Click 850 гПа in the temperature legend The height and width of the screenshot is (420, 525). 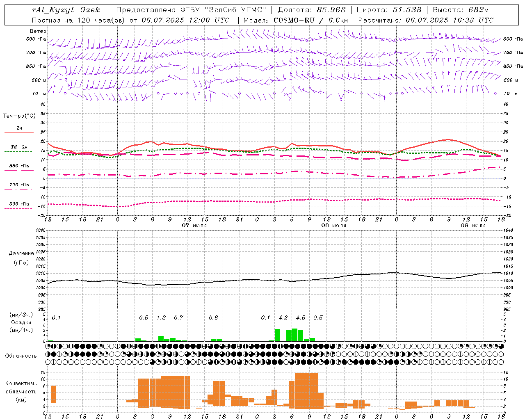[19, 166]
